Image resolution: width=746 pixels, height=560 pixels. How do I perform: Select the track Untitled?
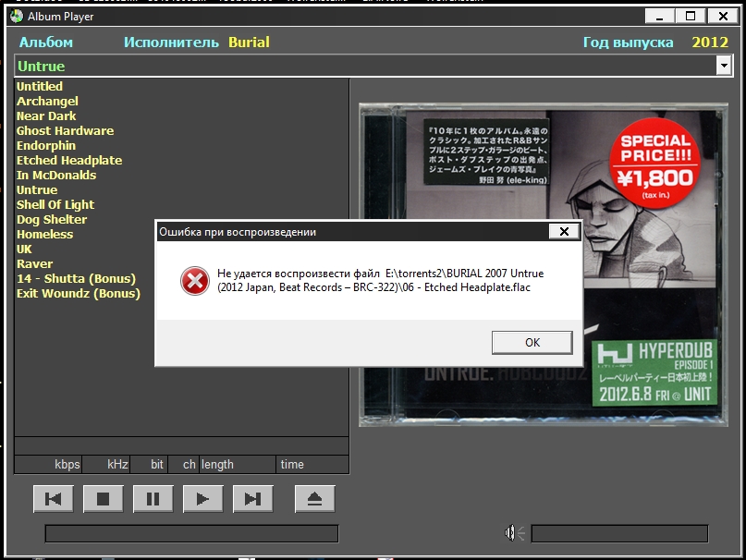(40, 86)
